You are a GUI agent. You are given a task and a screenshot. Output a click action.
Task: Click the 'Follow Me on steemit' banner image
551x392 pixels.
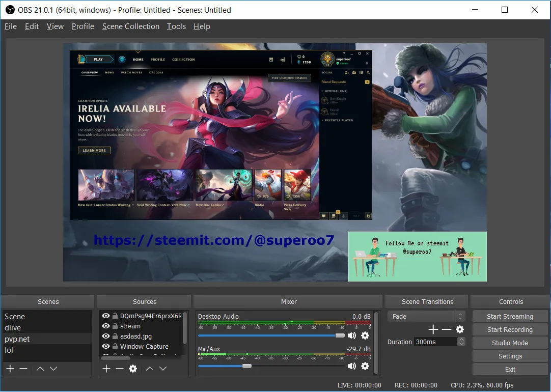418,257
